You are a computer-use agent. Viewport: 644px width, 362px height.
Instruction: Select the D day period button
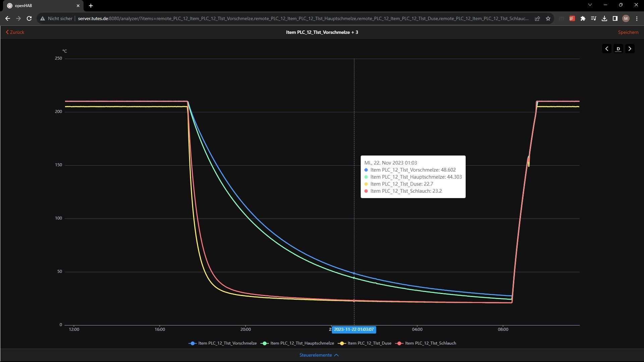click(x=618, y=49)
